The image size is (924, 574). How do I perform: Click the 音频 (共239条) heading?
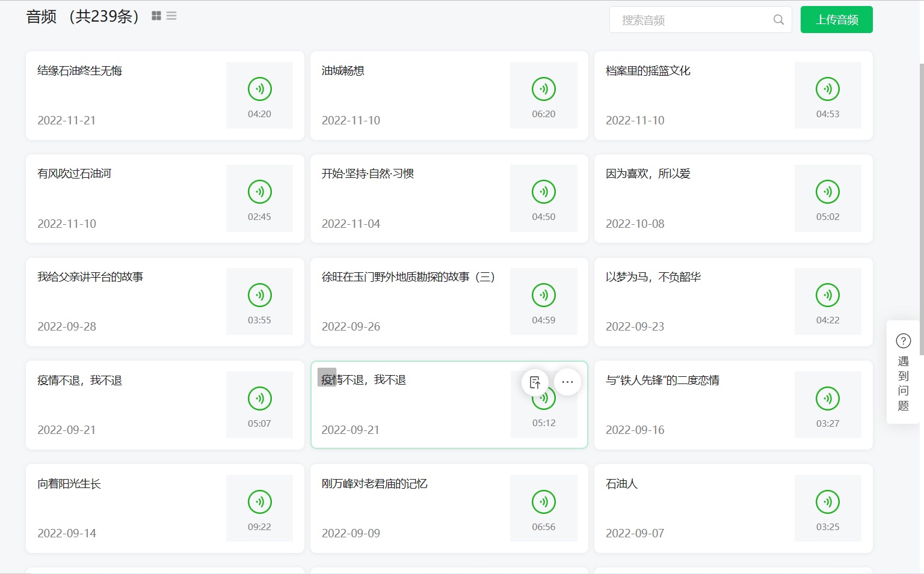click(83, 16)
